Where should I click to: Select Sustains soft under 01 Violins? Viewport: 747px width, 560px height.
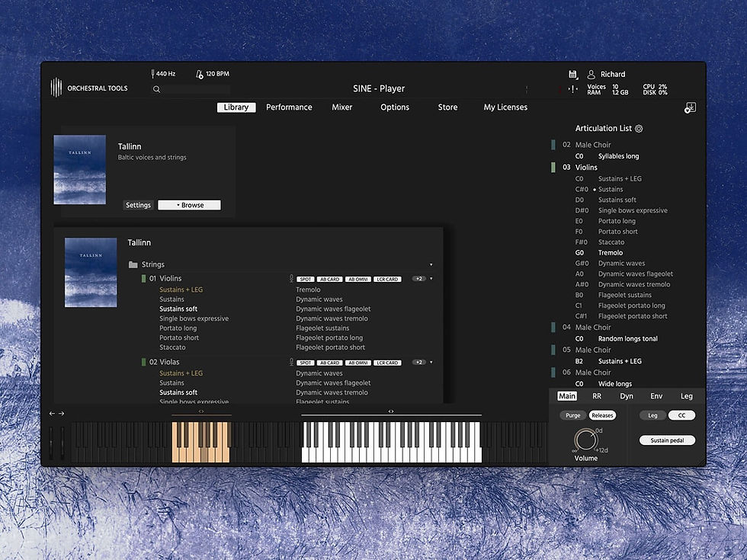178,309
